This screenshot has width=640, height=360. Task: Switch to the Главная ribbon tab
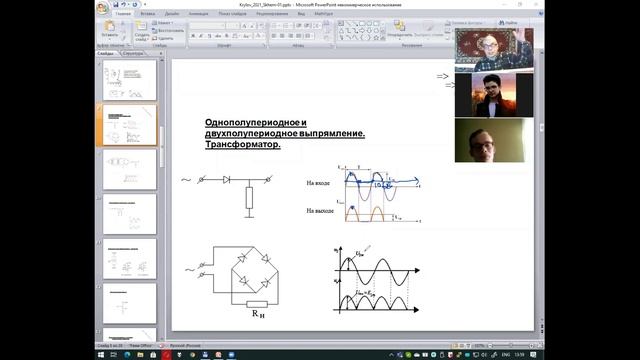tap(123, 13)
